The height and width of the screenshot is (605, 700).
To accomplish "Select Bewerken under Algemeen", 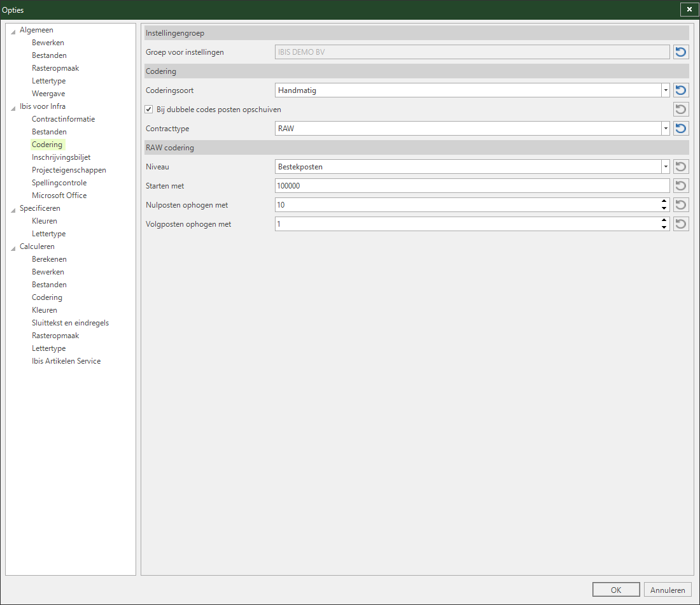I will click(48, 43).
